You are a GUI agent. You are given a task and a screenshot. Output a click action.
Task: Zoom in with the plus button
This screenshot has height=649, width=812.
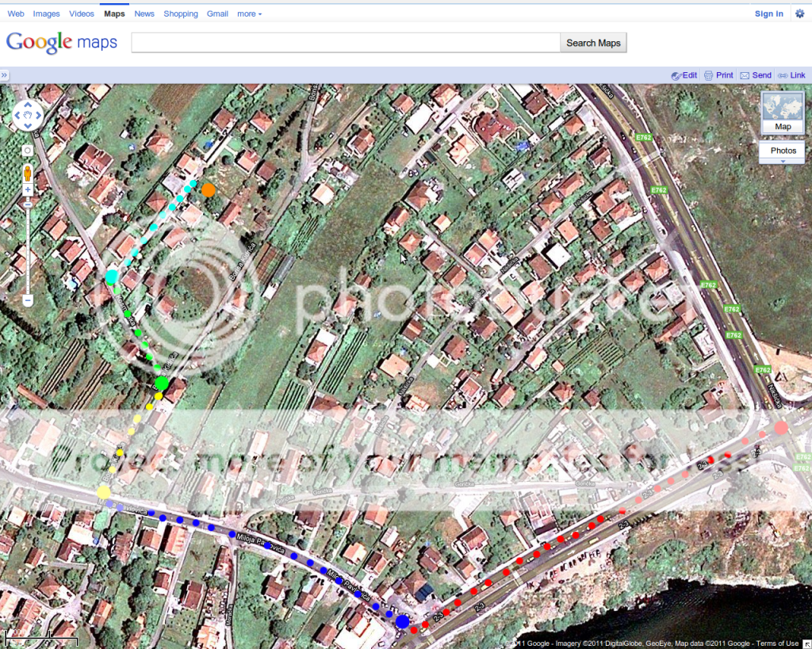[28, 190]
